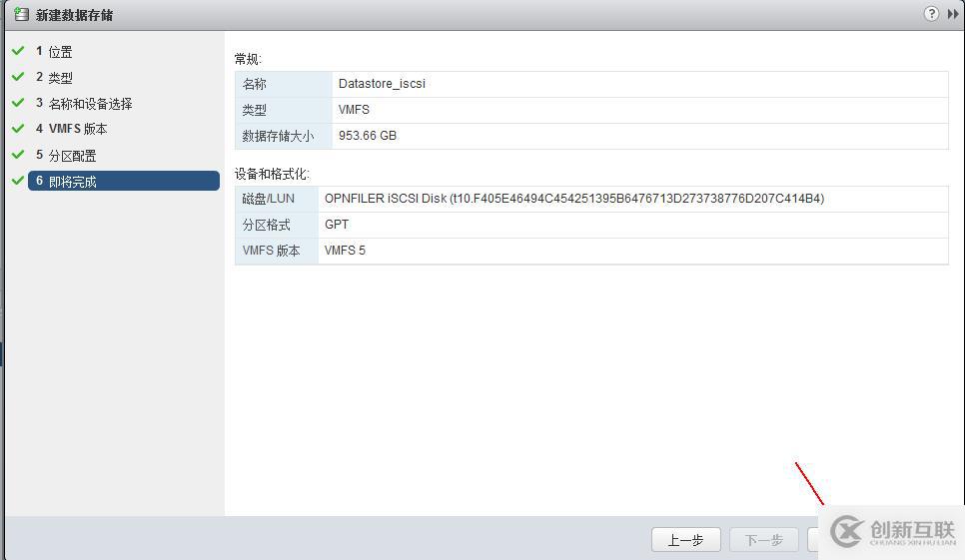Image resolution: width=965 pixels, height=560 pixels.
Task: Open the help question mark icon
Action: [x=931, y=14]
